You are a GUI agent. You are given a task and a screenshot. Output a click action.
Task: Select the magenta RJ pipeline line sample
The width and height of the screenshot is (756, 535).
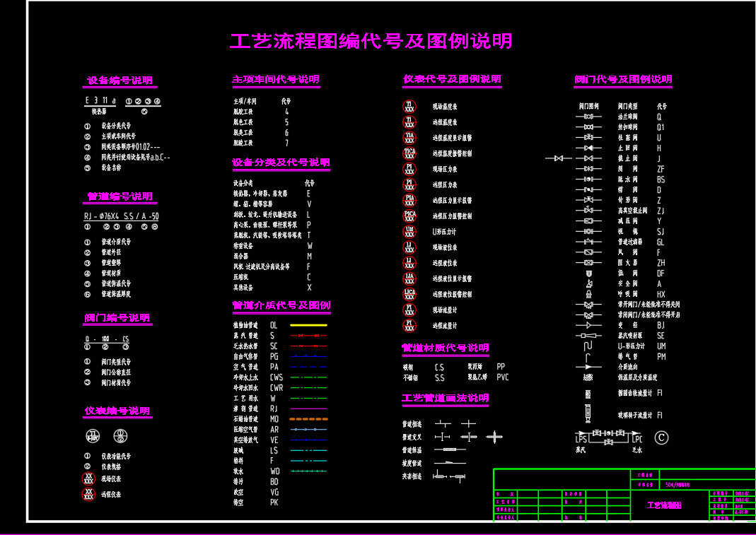click(x=308, y=408)
